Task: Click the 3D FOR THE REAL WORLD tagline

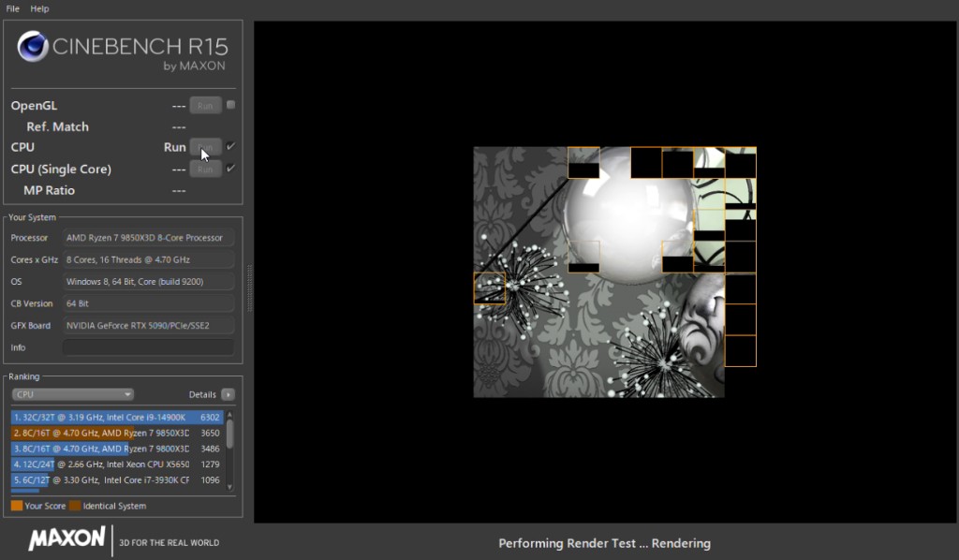Action: tap(169, 543)
